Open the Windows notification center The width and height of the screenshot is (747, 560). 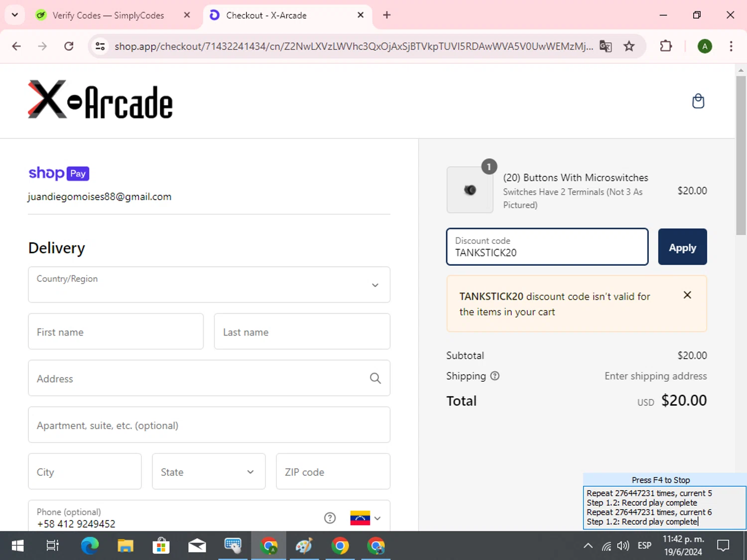coord(723,546)
